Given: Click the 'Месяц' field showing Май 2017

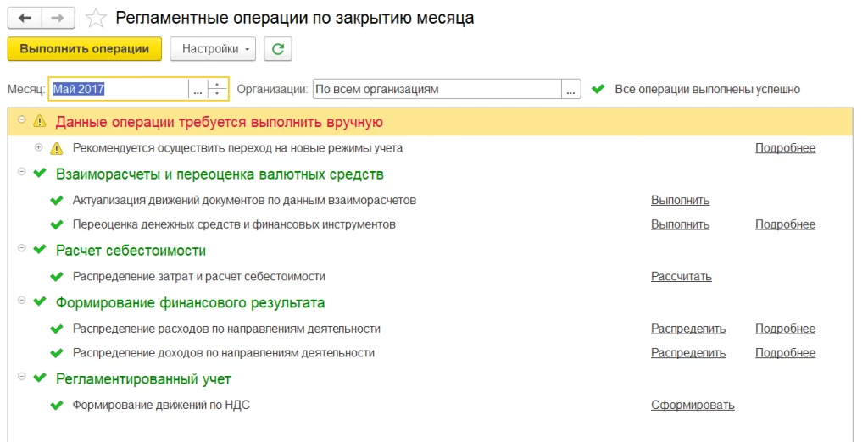Looking at the screenshot, I should (119, 89).
